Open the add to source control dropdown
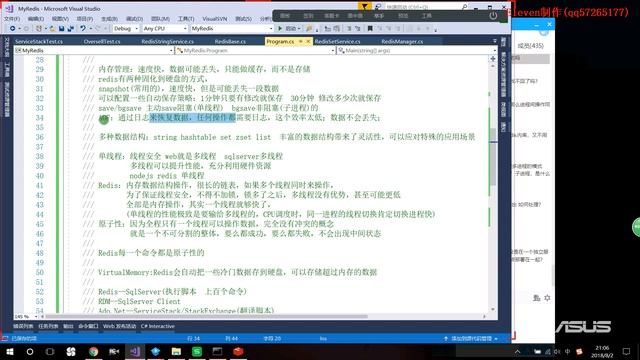 471,338
